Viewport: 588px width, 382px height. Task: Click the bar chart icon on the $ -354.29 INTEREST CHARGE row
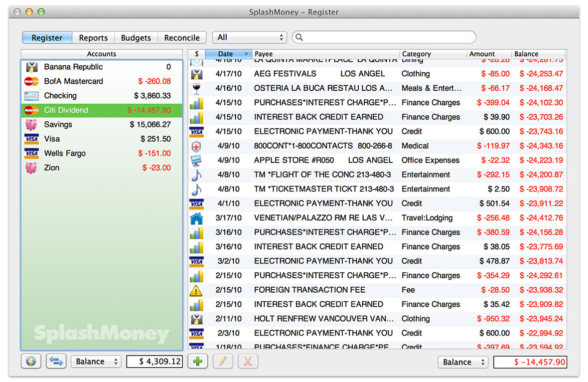196,276
